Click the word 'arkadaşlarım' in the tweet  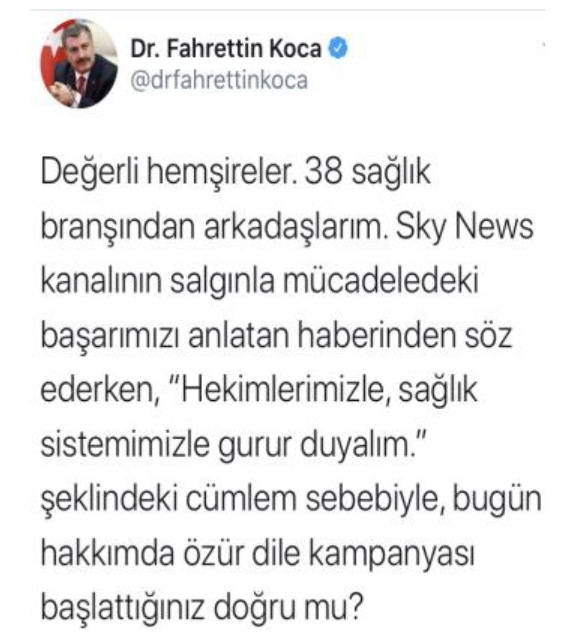pos(295,227)
